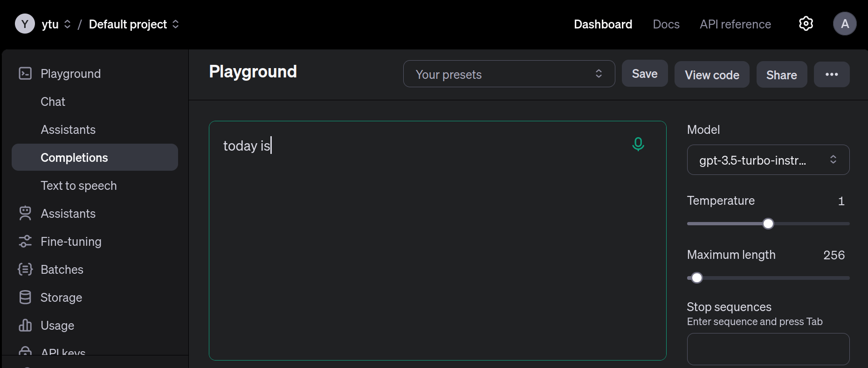Click the Storage database icon
The height and width of the screenshot is (368, 868).
[x=25, y=298]
